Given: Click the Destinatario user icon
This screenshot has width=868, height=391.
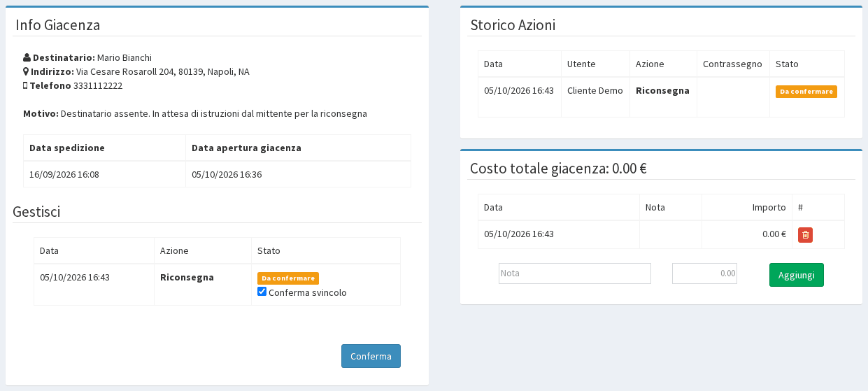Looking at the screenshot, I should click(x=27, y=57).
